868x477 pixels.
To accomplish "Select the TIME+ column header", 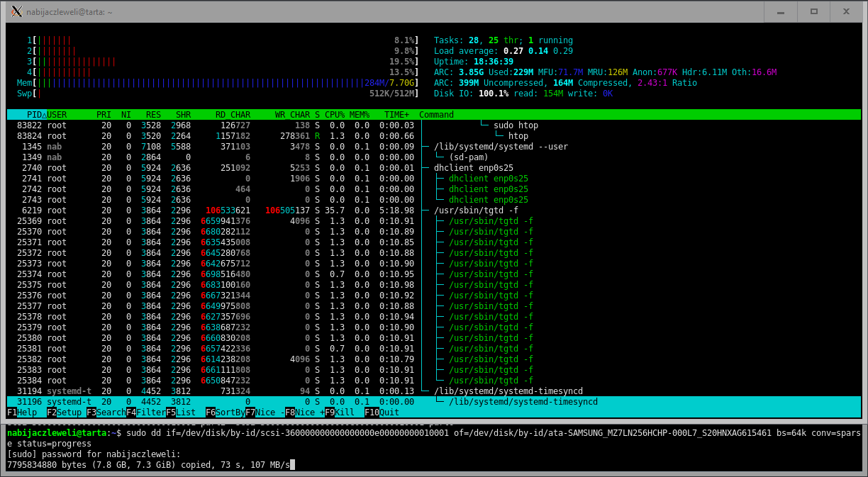I will tap(396, 115).
